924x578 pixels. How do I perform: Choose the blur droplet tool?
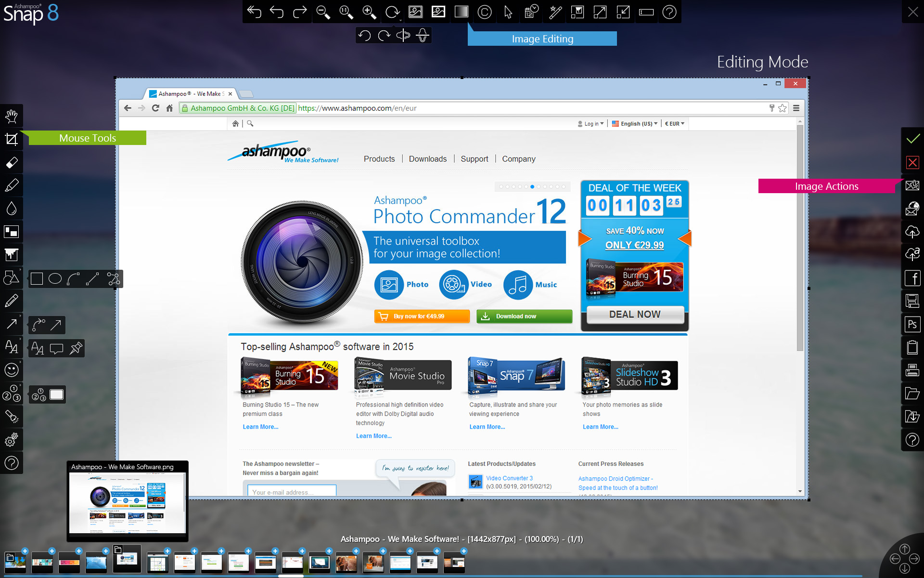point(12,209)
